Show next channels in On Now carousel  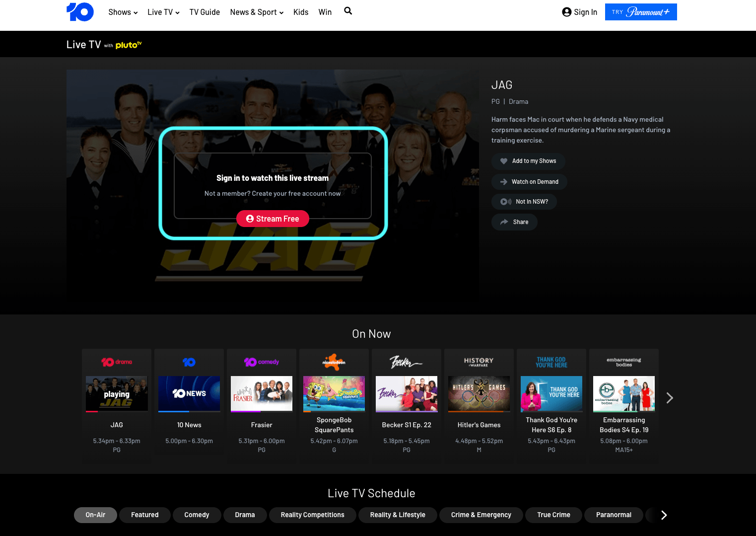(670, 398)
